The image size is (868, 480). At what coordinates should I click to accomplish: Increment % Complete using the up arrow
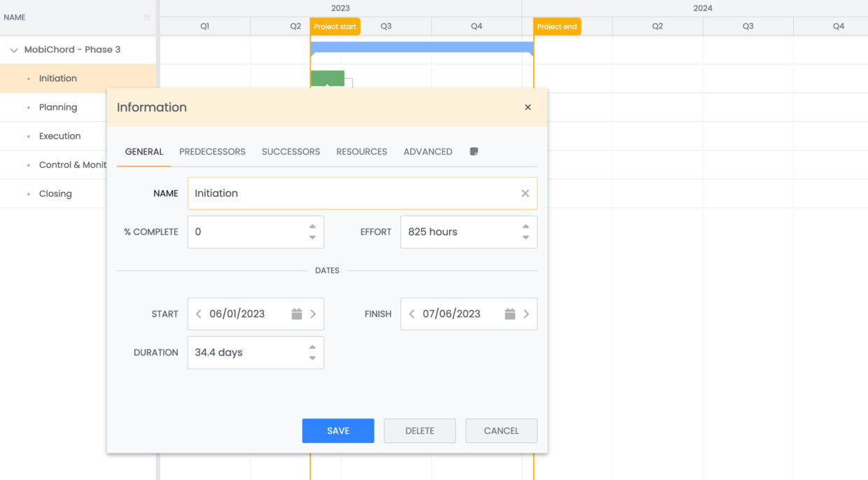(313, 227)
